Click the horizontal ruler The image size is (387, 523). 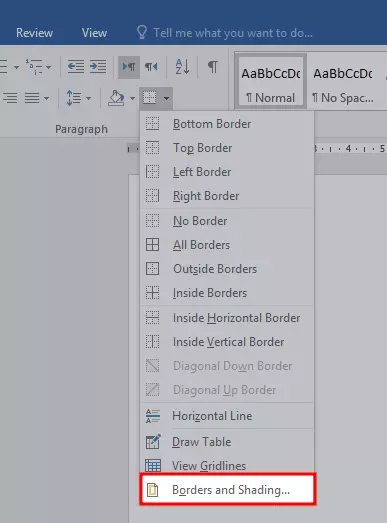pos(350,149)
